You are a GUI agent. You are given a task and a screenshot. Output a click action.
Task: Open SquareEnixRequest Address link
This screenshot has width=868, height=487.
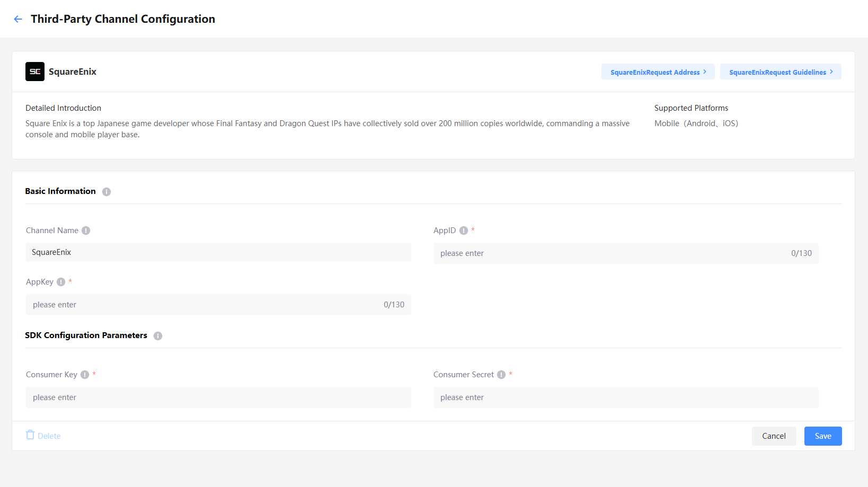(658, 72)
